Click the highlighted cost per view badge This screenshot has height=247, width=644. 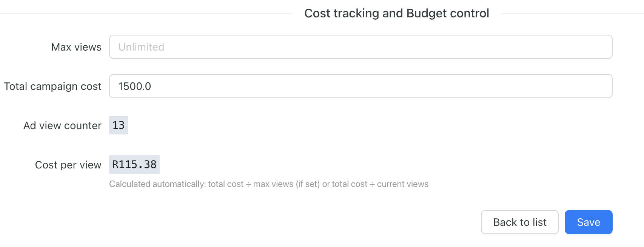[x=134, y=164]
